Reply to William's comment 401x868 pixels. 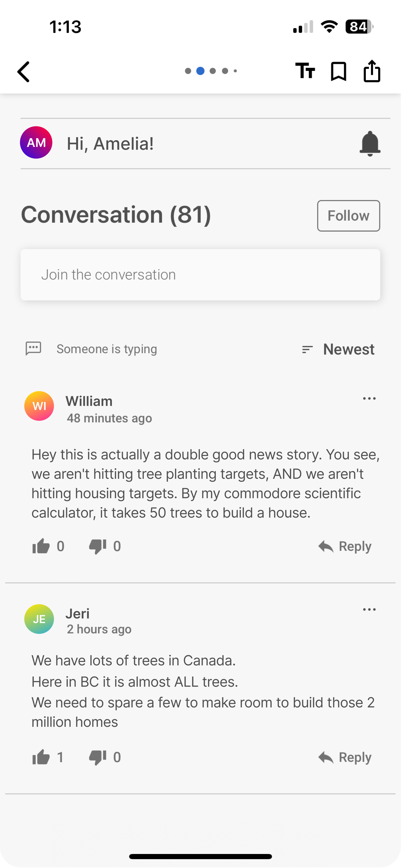pos(345,546)
